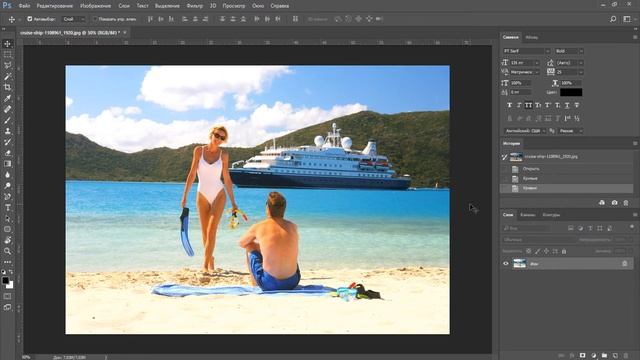
Task: Toggle All Caps in Character panel
Action: coord(529,105)
